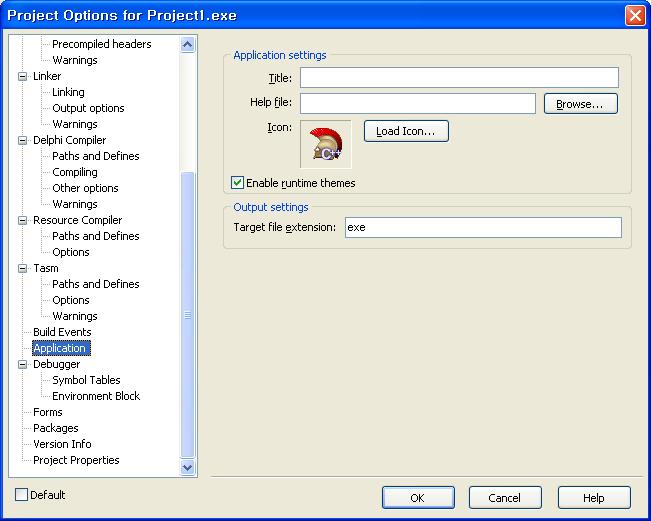651x521 pixels.
Task: Confirm settings with the OK button
Action: 418,497
